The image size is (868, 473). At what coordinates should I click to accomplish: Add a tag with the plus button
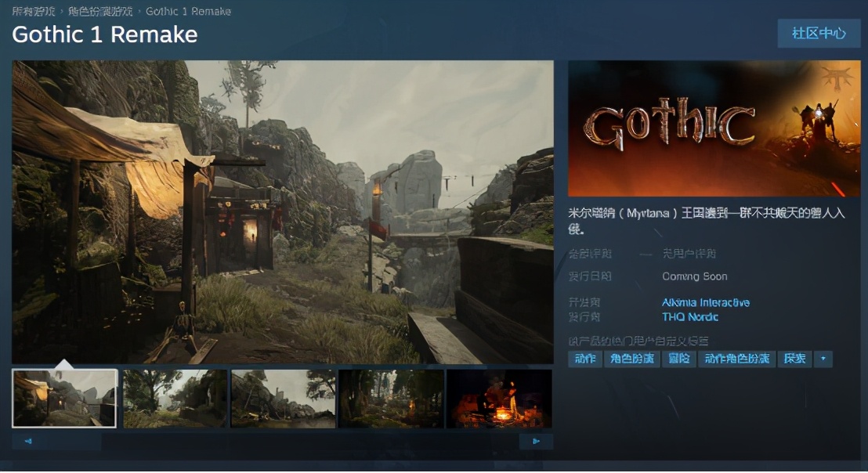(x=823, y=359)
